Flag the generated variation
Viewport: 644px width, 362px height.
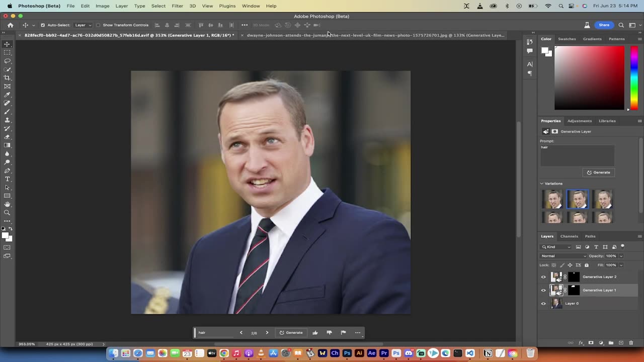(x=343, y=332)
